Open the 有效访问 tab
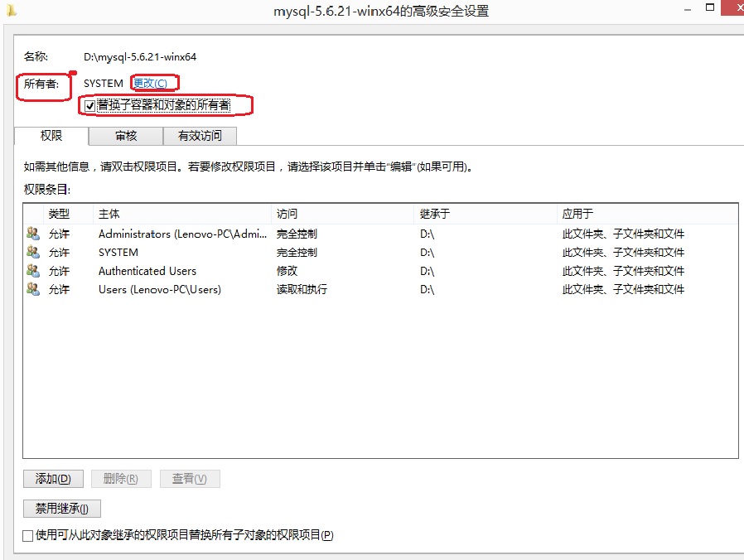This screenshot has width=744, height=560. [200, 136]
